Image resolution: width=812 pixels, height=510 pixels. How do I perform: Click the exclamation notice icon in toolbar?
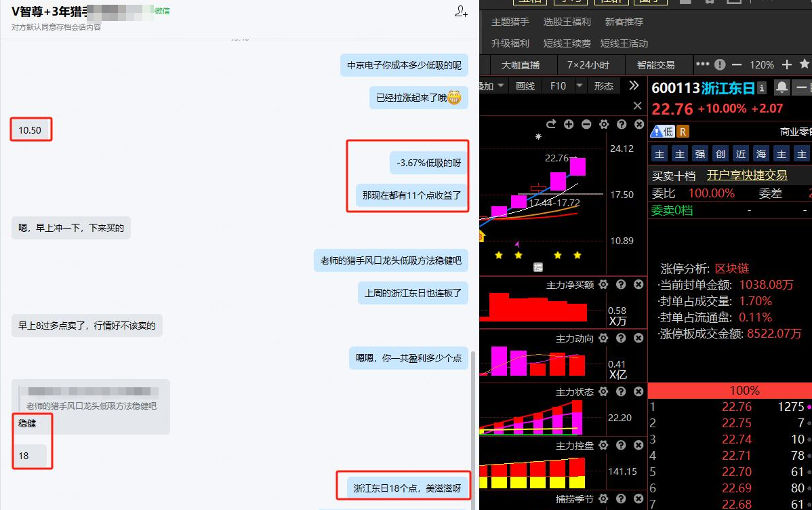tap(720, 65)
